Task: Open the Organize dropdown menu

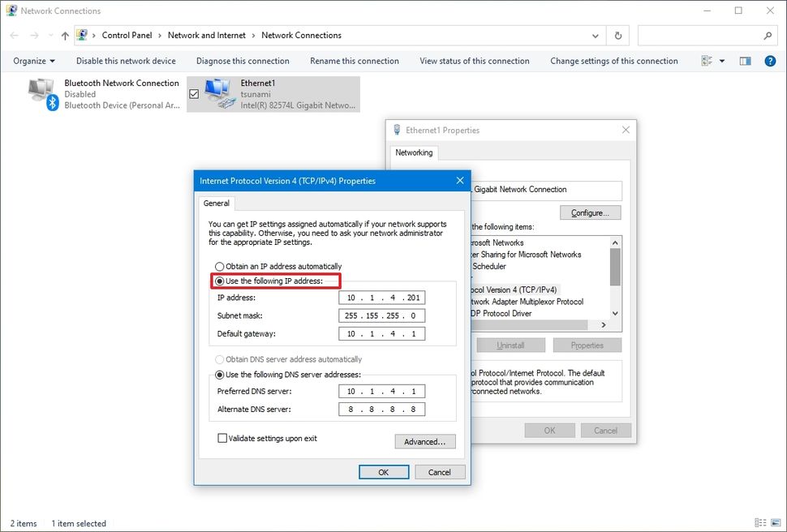Action: tap(32, 60)
